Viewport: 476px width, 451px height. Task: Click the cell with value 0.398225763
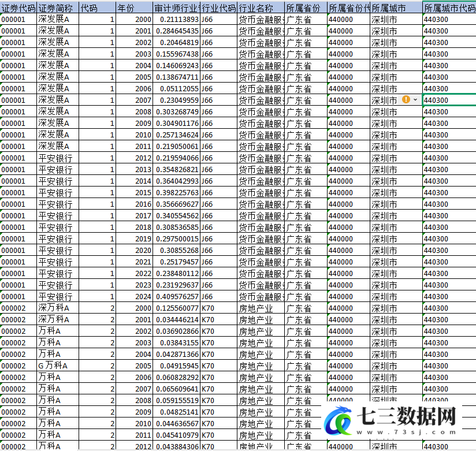click(x=176, y=192)
